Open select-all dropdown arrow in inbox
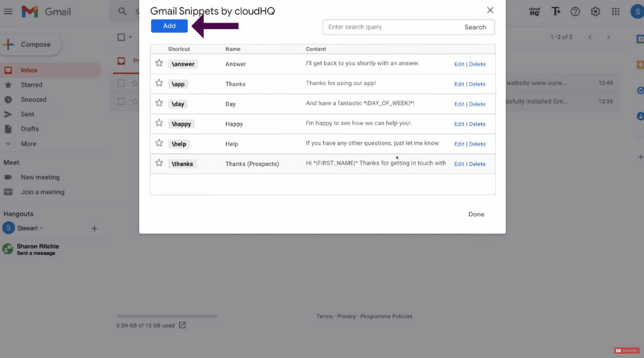Screen dimensions: 644x358 point(130,37)
